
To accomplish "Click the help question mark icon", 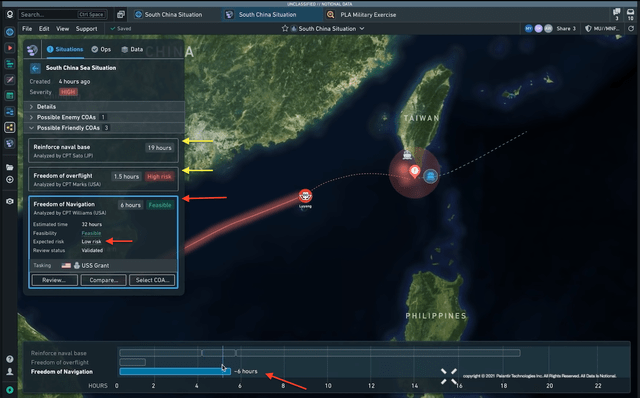I will click(x=9, y=359).
